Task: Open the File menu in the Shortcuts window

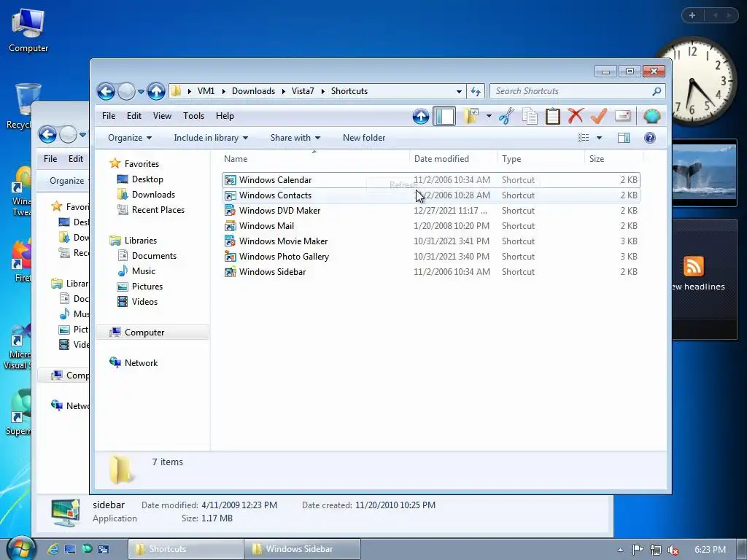Action: [x=109, y=116]
